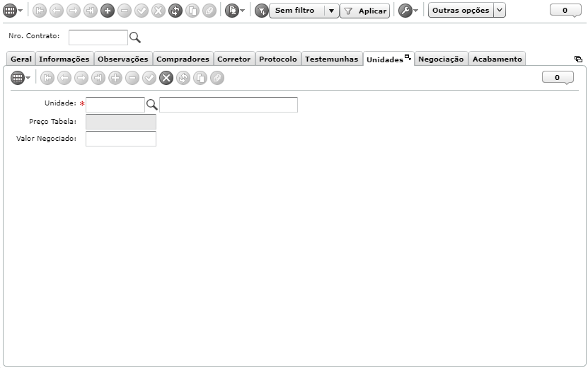Duplicate record using main toolbar copy icon

192,11
